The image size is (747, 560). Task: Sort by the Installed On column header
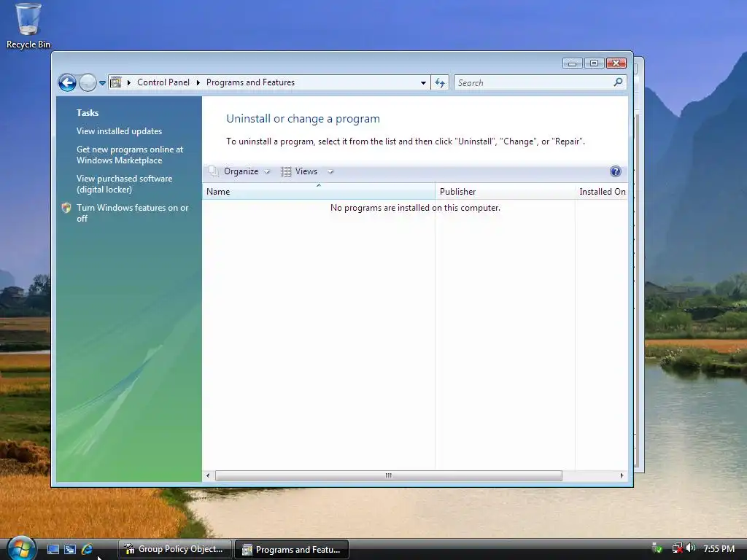click(x=602, y=192)
